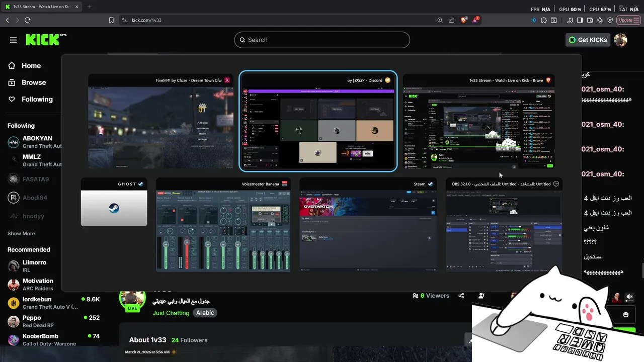Open the Update browser menu button
The image size is (644, 362).
(628, 20)
